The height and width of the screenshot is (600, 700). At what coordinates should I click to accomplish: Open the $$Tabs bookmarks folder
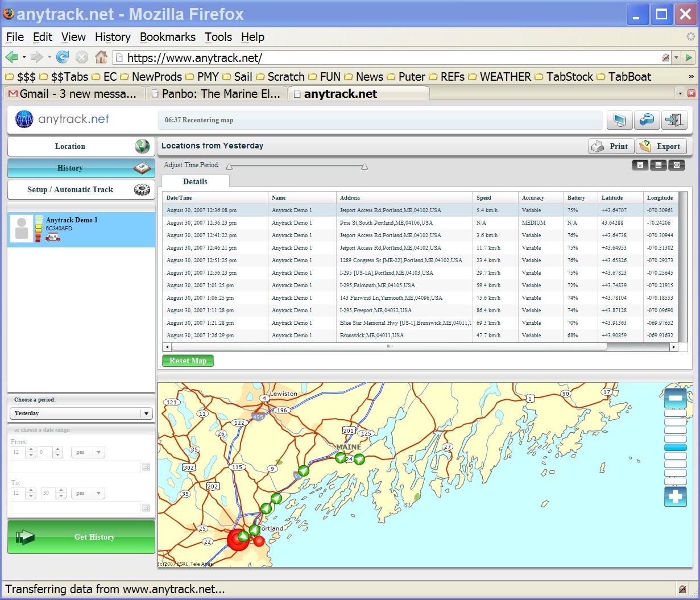[x=64, y=77]
